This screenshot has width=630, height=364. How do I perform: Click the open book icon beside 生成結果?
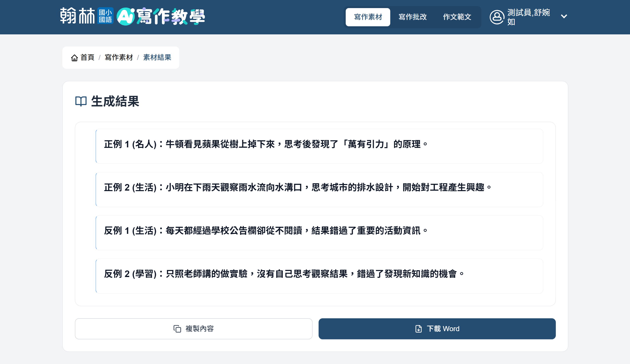click(x=81, y=101)
